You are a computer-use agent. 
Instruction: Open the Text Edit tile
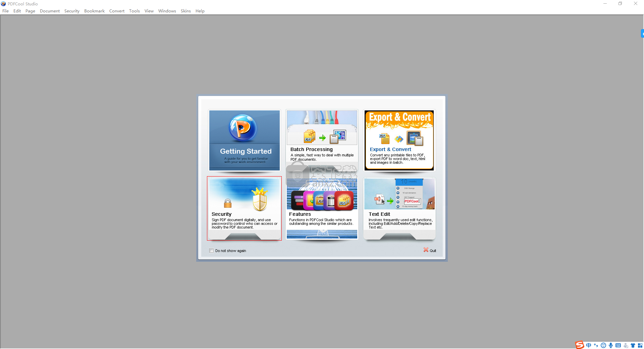(399, 208)
